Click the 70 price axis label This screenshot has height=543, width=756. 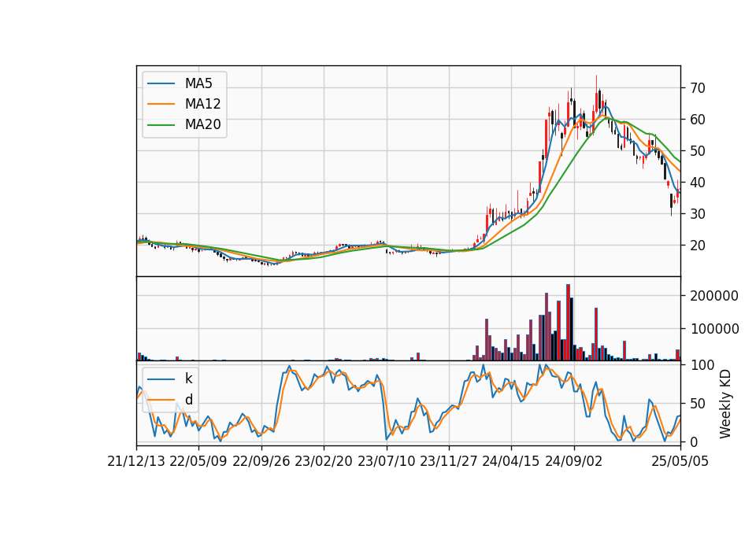tap(697, 88)
